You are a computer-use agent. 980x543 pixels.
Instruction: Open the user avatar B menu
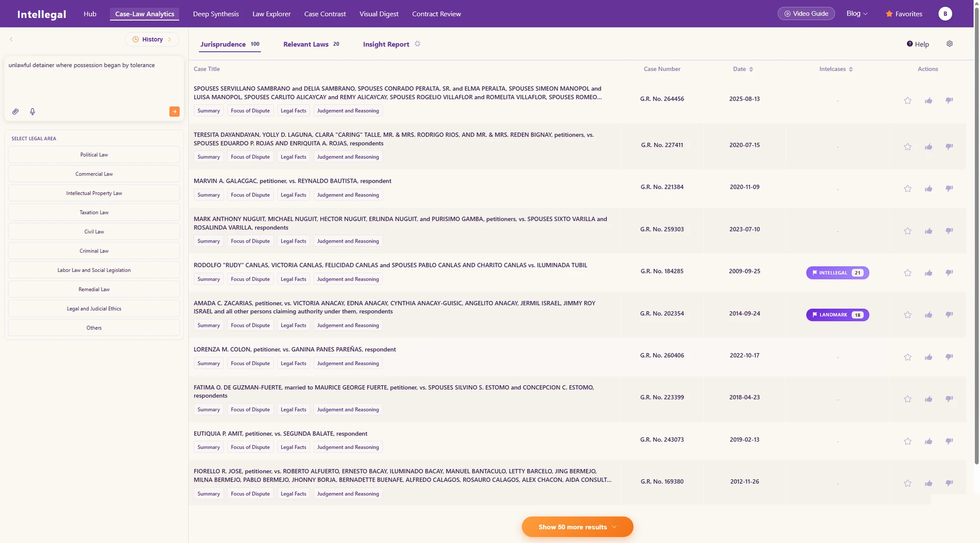coord(945,14)
